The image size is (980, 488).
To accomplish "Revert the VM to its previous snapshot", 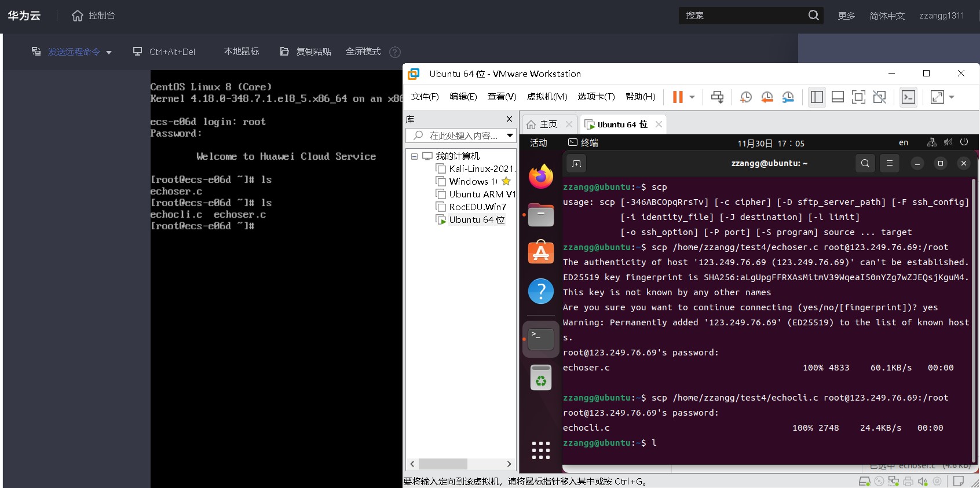I will pyautogui.click(x=767, y=97).
